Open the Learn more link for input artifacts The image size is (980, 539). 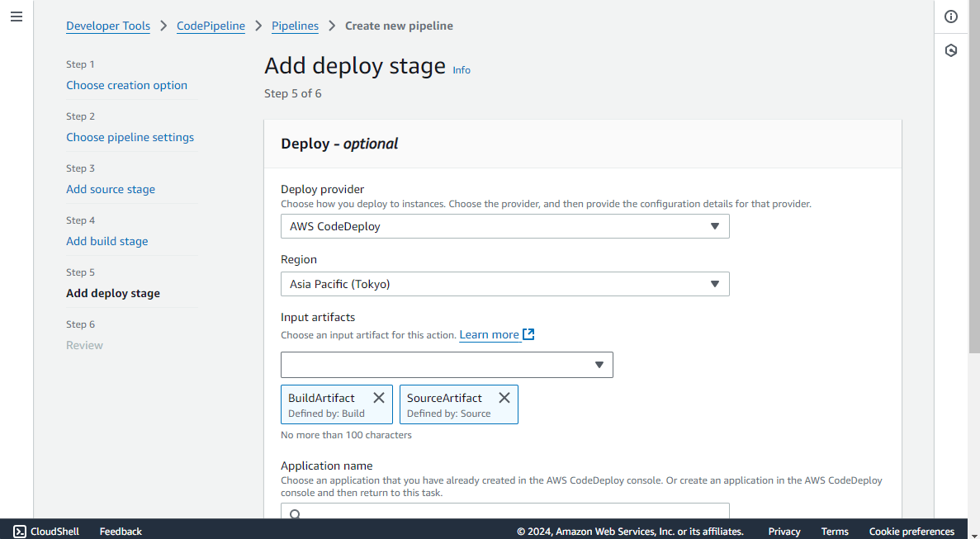(x=489, y=335)
